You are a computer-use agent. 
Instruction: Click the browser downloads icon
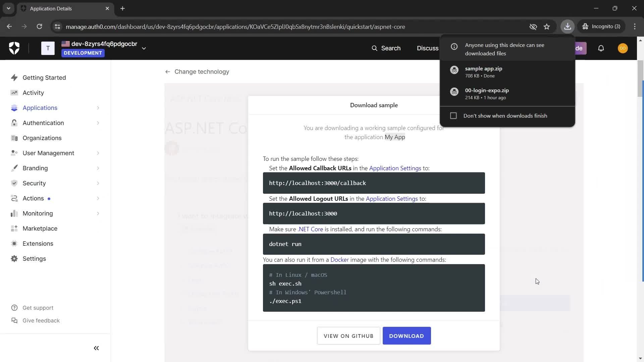click(568, 26)
